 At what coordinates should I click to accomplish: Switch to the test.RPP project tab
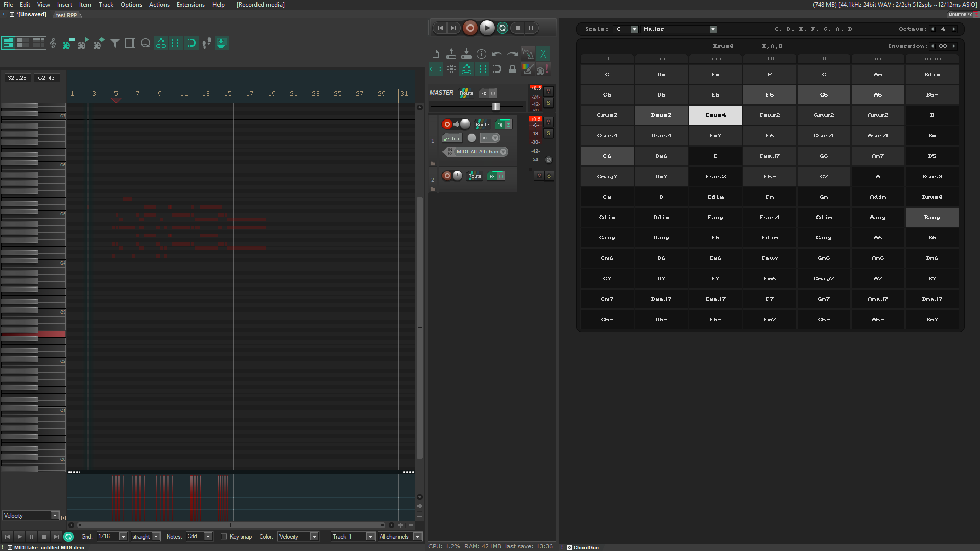click(x=66, y=15)
